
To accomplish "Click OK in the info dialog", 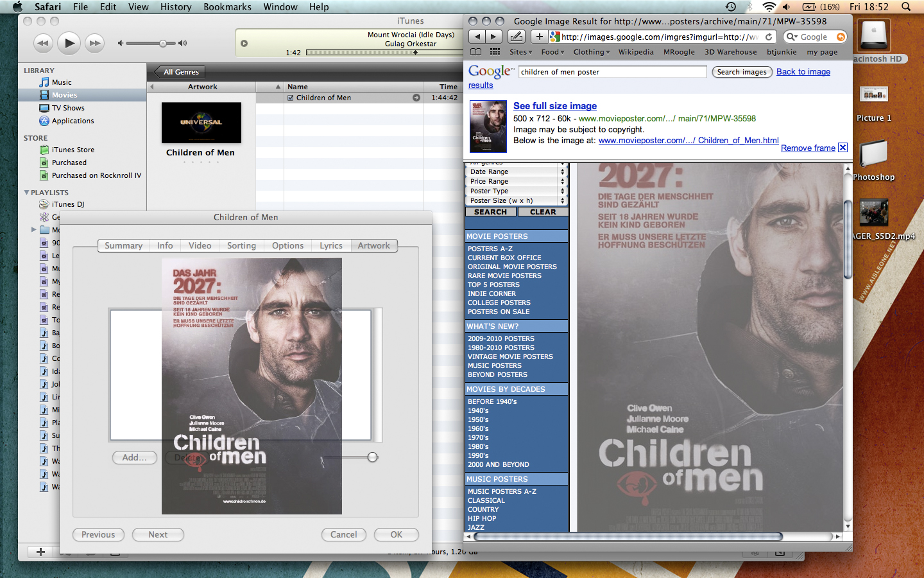I will tap(397, 534).
